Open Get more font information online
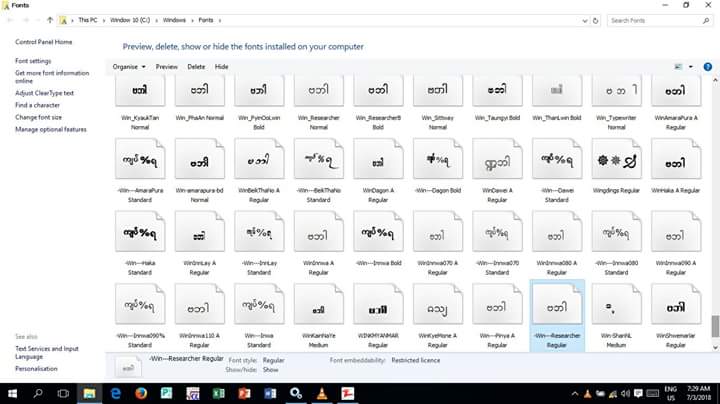This screenshot has width=720, height=404. pyautogui.click(x=52, y=77)
